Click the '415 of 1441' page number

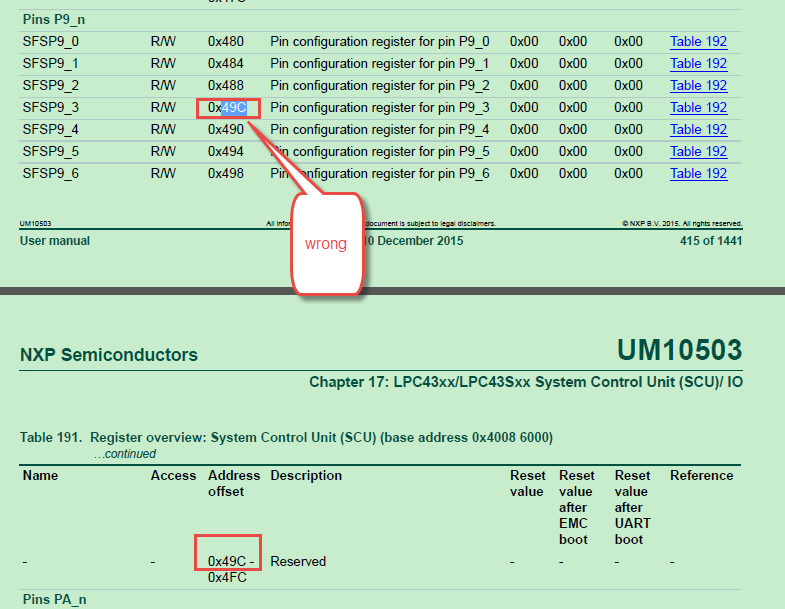711,241
